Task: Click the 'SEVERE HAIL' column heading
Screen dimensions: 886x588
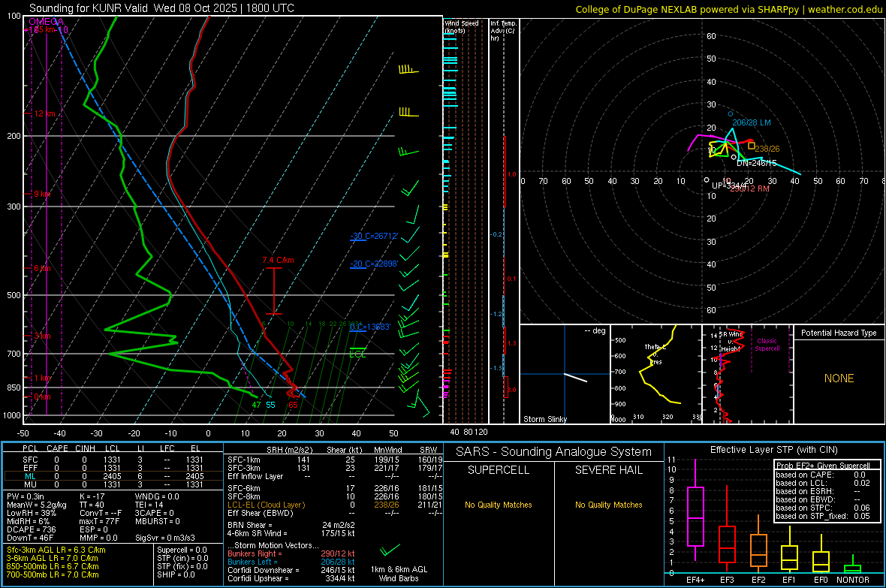Action: point(608,470)
